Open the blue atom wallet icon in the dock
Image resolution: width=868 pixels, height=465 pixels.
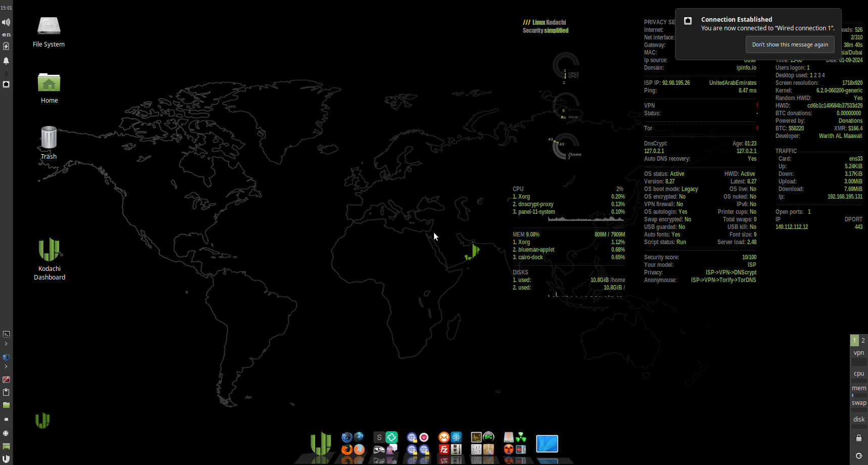pos(456,437)
